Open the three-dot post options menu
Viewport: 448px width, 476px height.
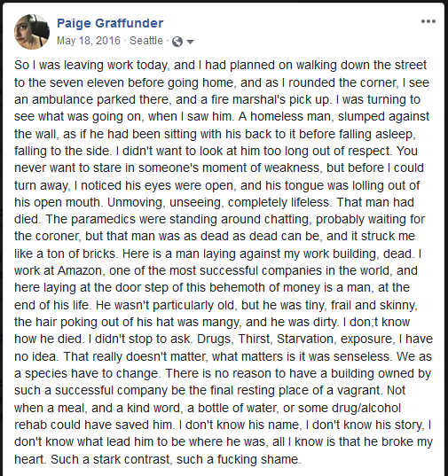coord(428,21)
